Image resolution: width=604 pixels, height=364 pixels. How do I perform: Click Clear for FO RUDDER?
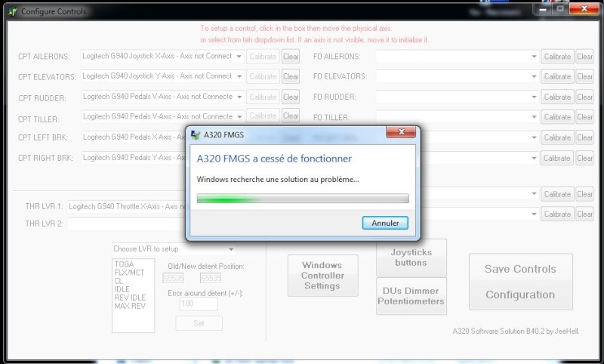584,97
